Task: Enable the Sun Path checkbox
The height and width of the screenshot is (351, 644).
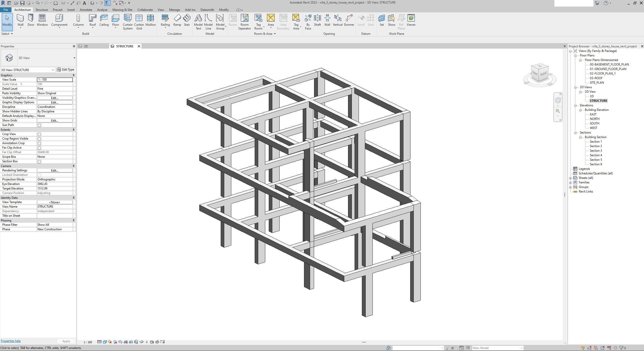Action: point(39,125)
